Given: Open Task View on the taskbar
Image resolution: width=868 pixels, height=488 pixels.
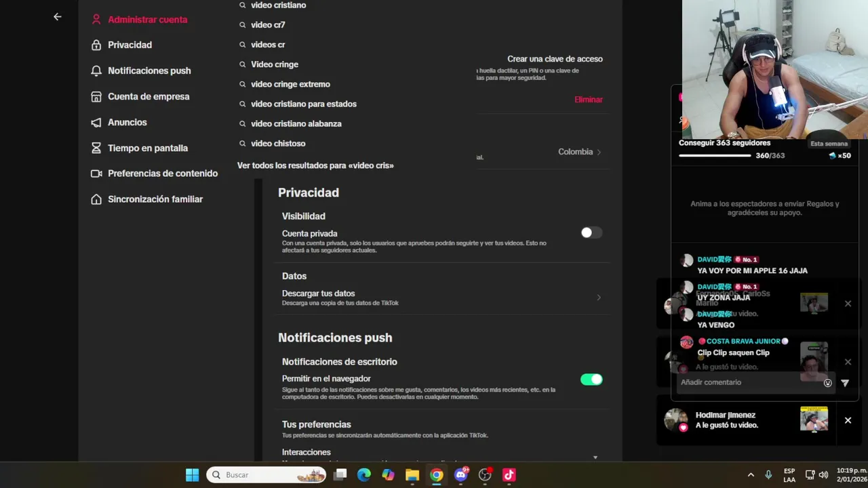Looking at the screenshot, I should point(340,475).
